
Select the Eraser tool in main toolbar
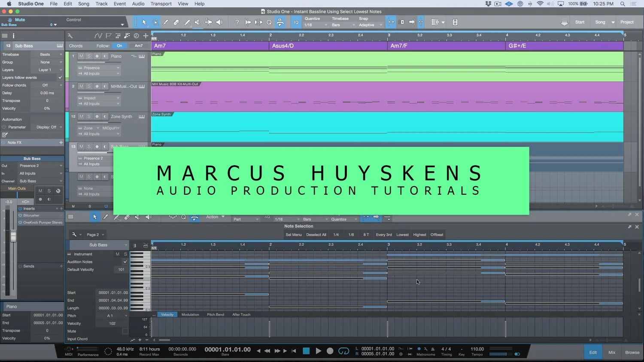pyautogui.click(x=176, y=22)
